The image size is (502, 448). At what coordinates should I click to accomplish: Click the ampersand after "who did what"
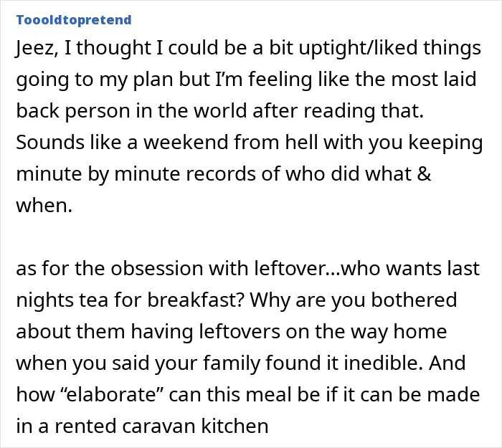pyautogui.click(x=425, y=174)
